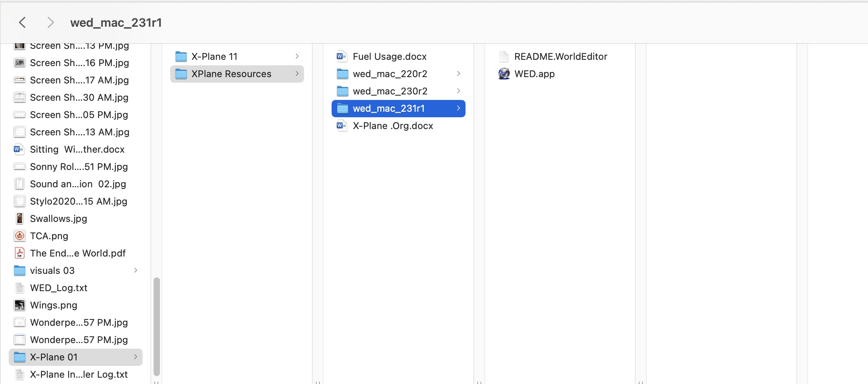Select the file name Stylo2020...15 AM.jpg
Image resolution: width=868 pixels, height=384 pixels.
79,201
